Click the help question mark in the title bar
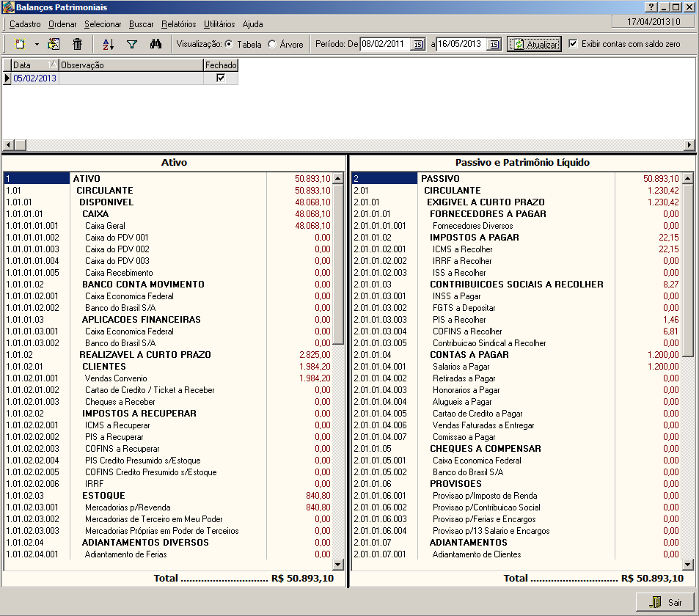Screen dimensions: 699x616 click(x=651, y=7)
